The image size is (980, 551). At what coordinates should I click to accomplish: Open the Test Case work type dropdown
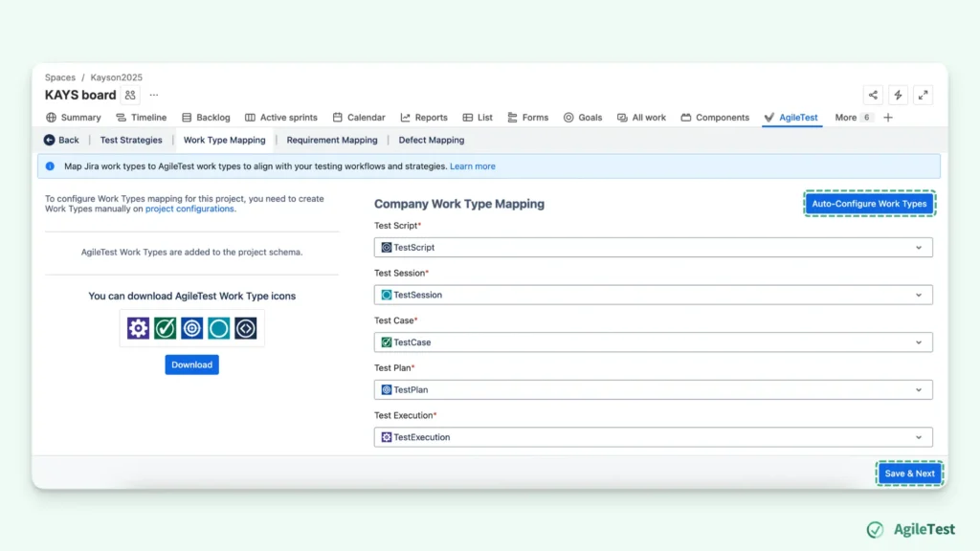653,342
